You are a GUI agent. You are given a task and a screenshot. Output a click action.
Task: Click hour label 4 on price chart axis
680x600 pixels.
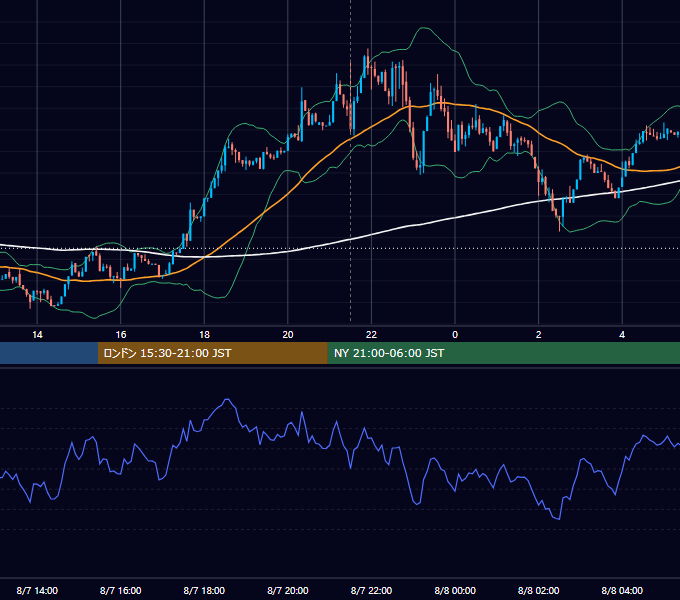pos(622,335)
